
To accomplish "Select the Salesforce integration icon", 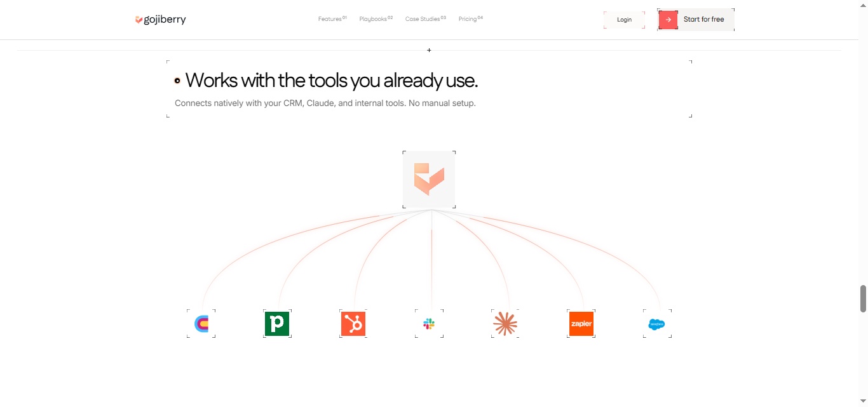I will coord(657,324).
